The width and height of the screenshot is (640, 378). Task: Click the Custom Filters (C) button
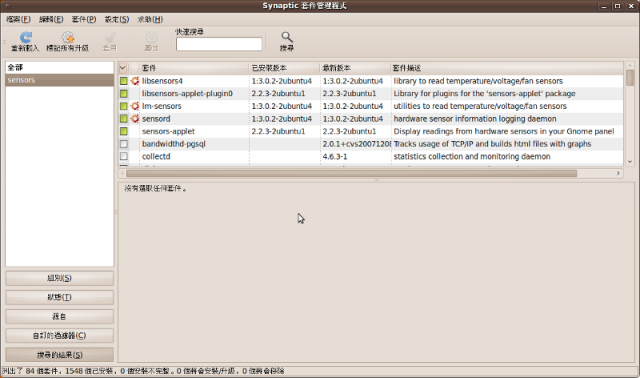60,336
